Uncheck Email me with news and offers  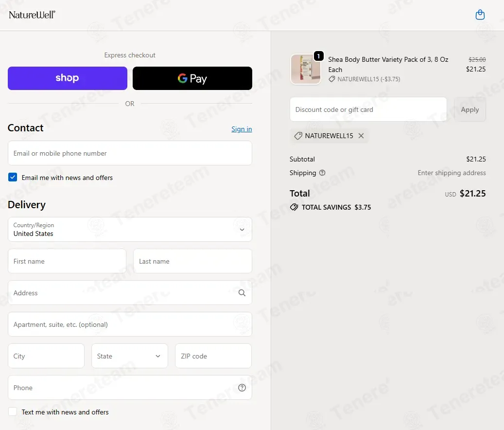tap(13, 177)
